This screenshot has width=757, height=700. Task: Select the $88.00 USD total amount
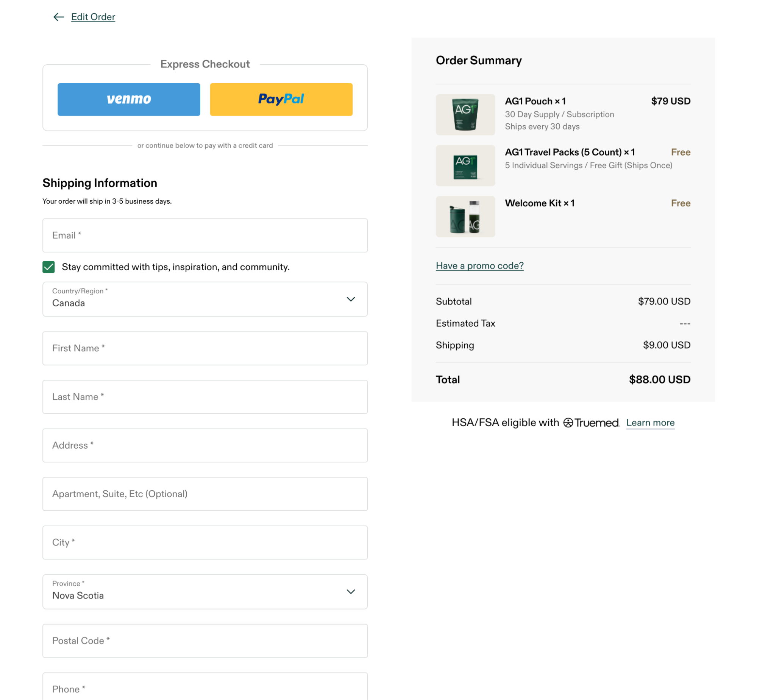pos(660,380)
